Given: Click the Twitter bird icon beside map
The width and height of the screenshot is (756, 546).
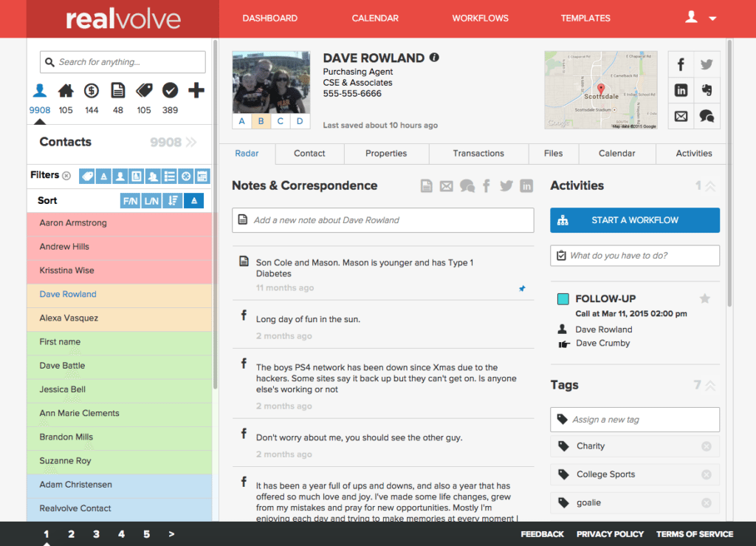Looking at the screenshot, I should 707,64.
